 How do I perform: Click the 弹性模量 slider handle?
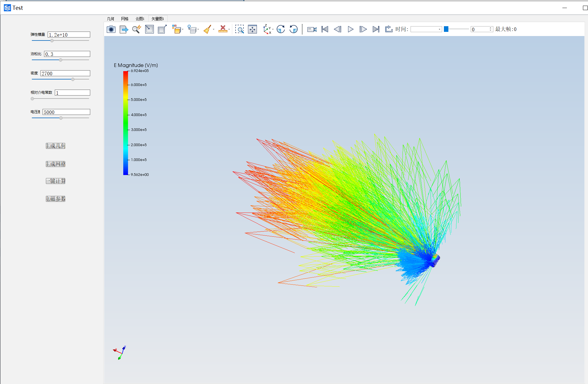click(x=52, y=41)
